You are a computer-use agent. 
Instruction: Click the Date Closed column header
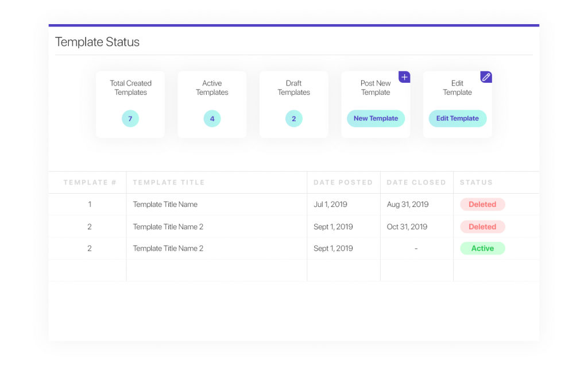pos(416,183)
